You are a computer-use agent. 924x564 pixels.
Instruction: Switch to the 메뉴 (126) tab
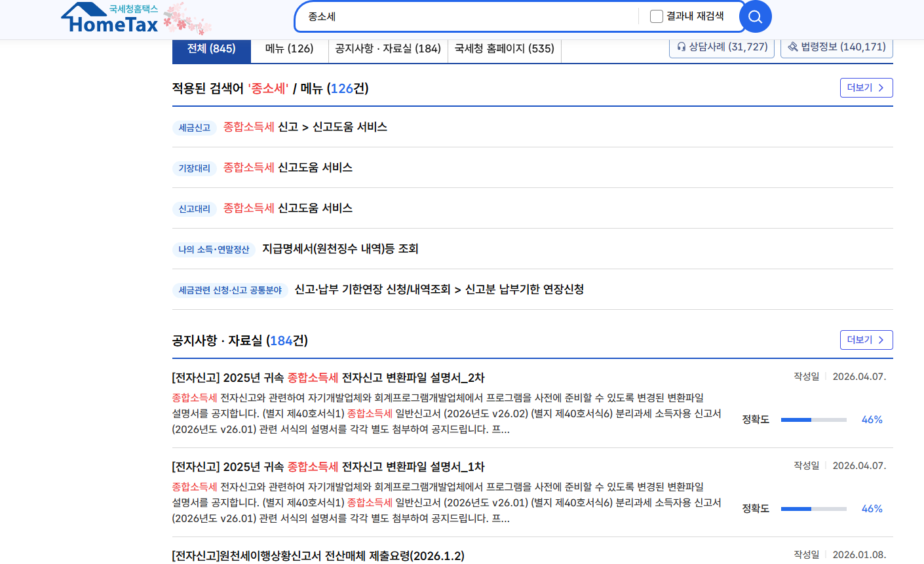pyautogui.click(x=289, y=48)
